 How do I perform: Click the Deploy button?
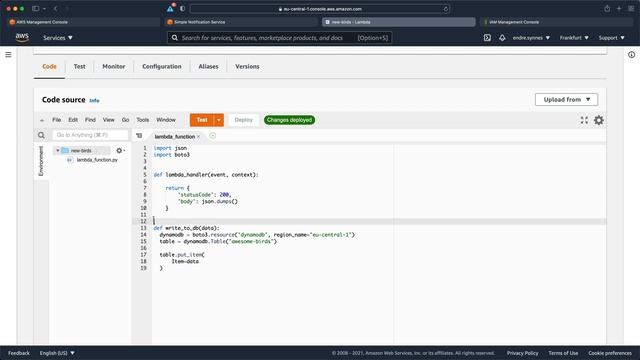(244, 120)
